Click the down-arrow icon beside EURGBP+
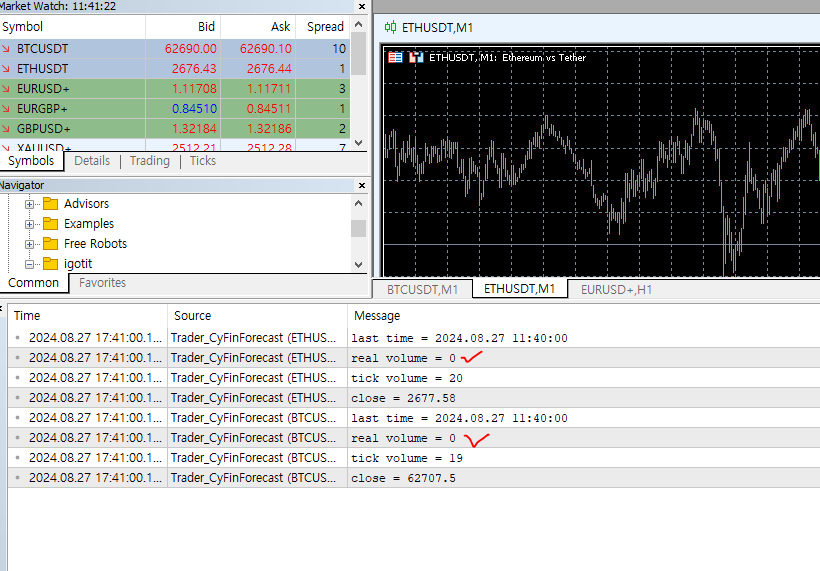The height and width of the screenshot is (571, 820). [x=6, y=109]
